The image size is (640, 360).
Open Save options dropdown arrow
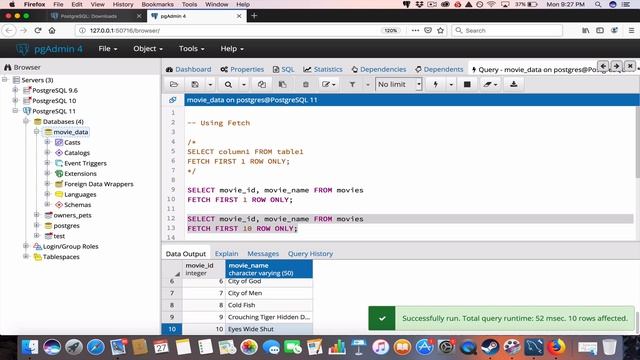coord(210,84)
